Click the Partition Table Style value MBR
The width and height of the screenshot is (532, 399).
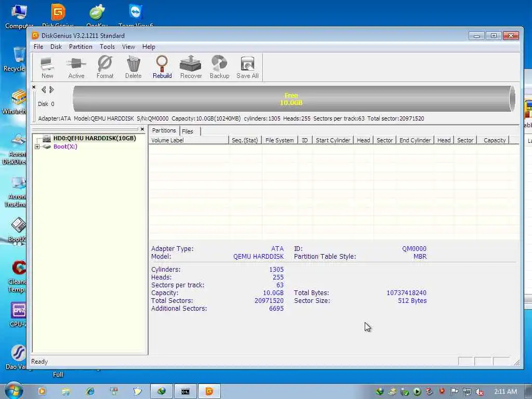pyautogui.click(x=420, y=257)
